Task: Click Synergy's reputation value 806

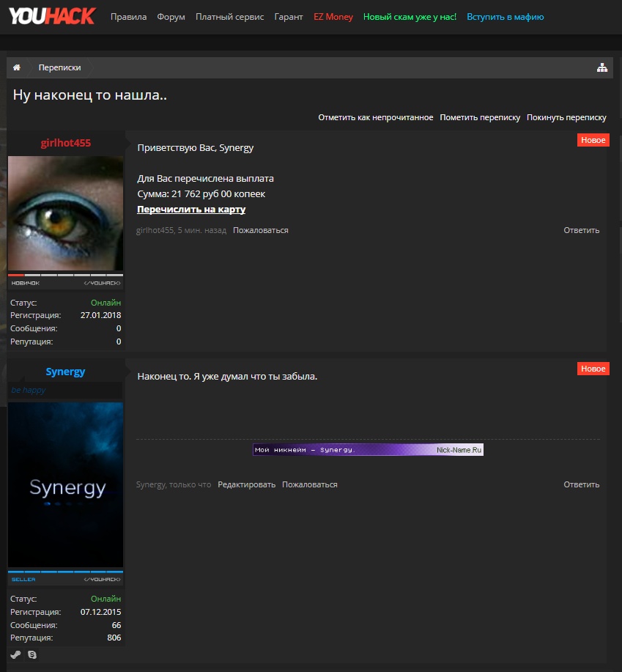Action: [114, 638]
